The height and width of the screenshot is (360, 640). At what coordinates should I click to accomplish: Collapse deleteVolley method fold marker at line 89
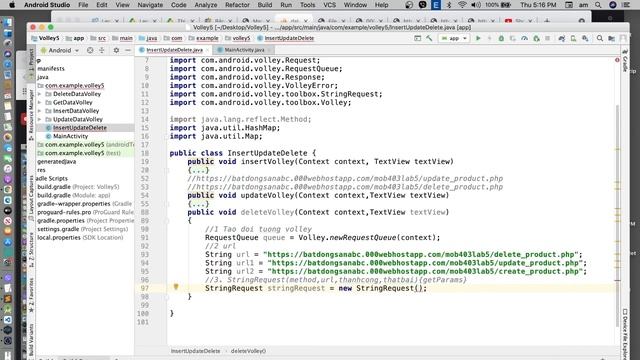[167, 221]
